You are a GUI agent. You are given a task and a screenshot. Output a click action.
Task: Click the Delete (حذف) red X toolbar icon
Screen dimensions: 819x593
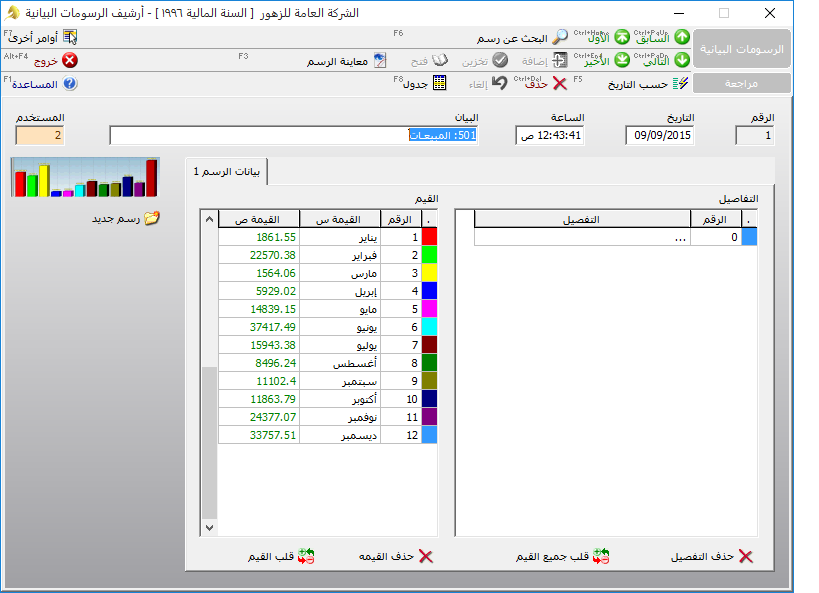(x=560, y=84)
